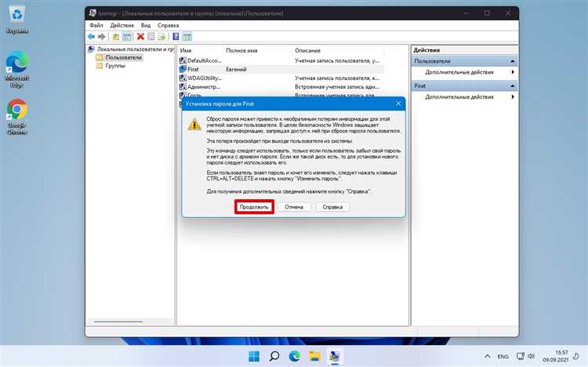Click the red X Delete toolbar icon
Screen dimensions: 588x367
[140, 36]
